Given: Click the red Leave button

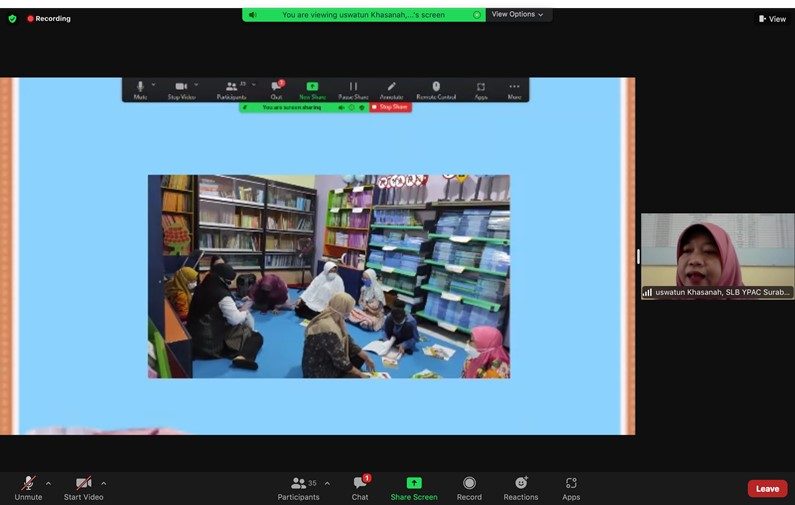Looking at the screenshot, I should tap(767, 489).
